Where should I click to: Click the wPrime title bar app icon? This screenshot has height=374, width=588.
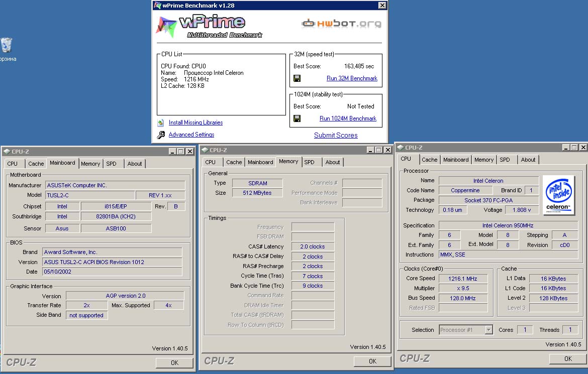[158, 5]
